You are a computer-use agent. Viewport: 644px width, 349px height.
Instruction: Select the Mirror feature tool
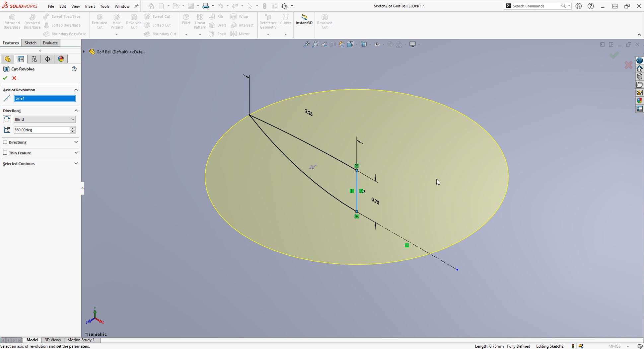click(240, 34)
